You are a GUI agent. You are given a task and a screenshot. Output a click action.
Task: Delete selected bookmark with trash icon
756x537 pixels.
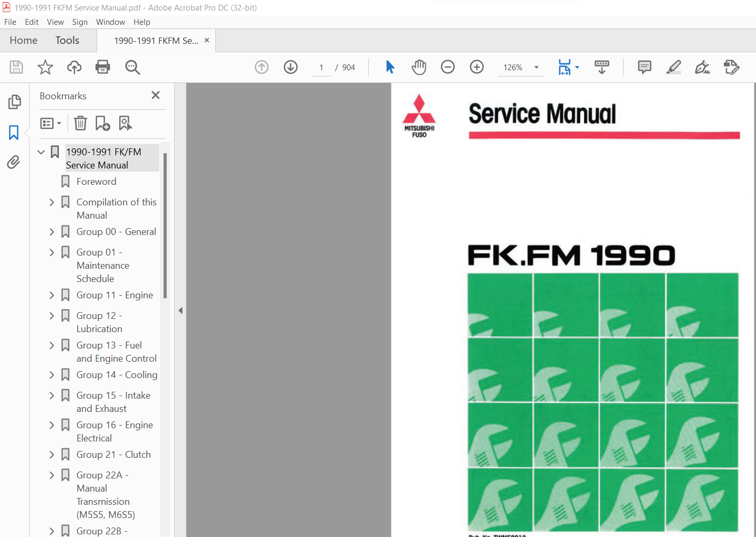click(80, 123)
